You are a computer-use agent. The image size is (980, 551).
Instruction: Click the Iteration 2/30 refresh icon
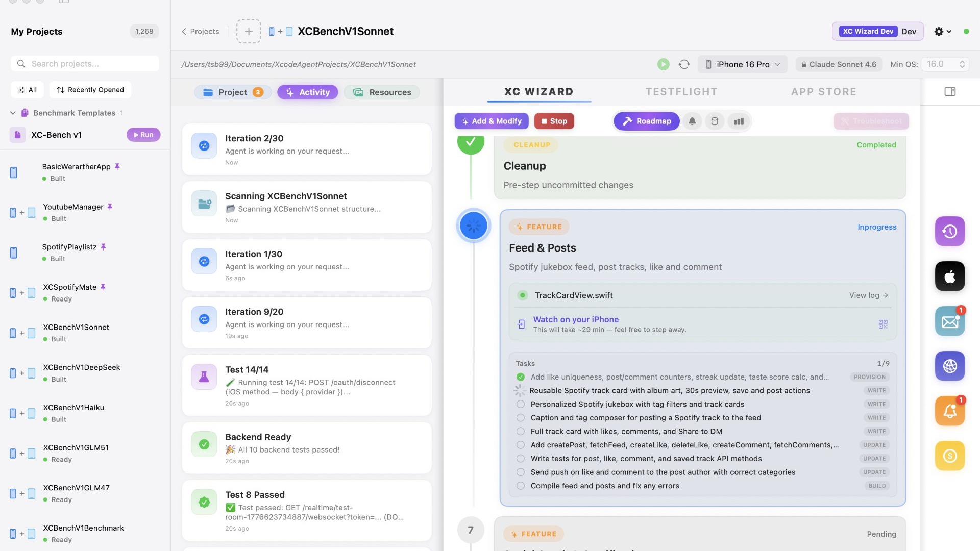pyautogui.click(x=204, y=146)
